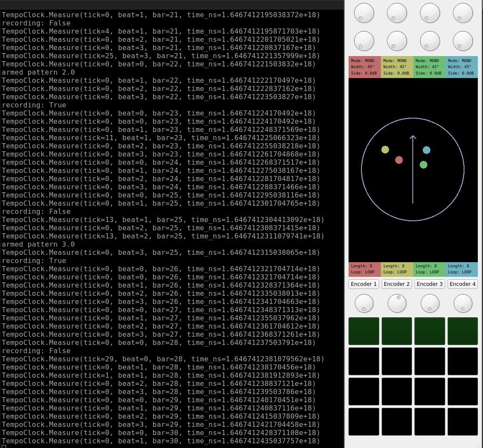This screenshot has height=448, width=483.
Task: Click the knob below Encoder 3
Action: [430, 304]
